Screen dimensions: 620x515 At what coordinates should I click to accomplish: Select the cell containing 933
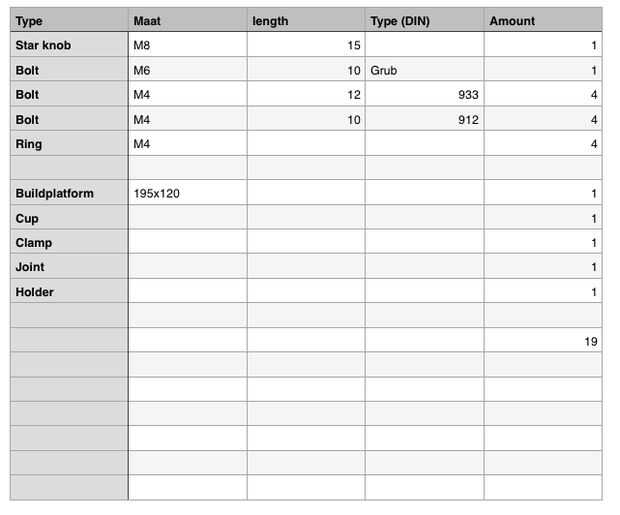point(424,95)
